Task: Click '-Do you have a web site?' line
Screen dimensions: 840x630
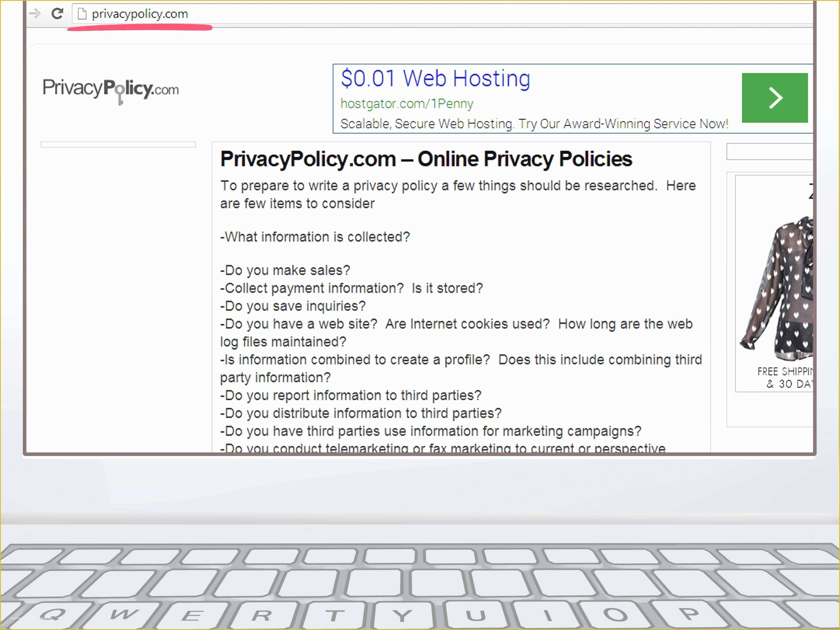Action: pyautogui.click(x=456, y=333)
